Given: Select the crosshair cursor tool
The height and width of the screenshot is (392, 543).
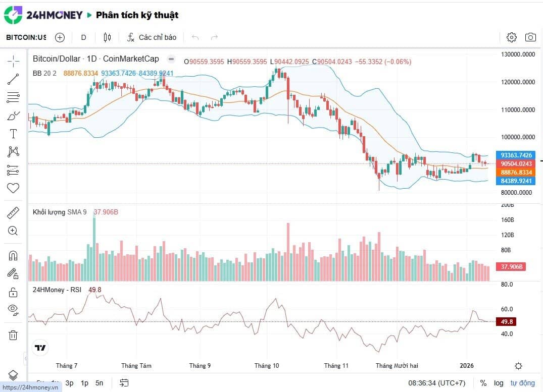Looking at the screenshot, I should pyautogui.click(x=13, y=61).
